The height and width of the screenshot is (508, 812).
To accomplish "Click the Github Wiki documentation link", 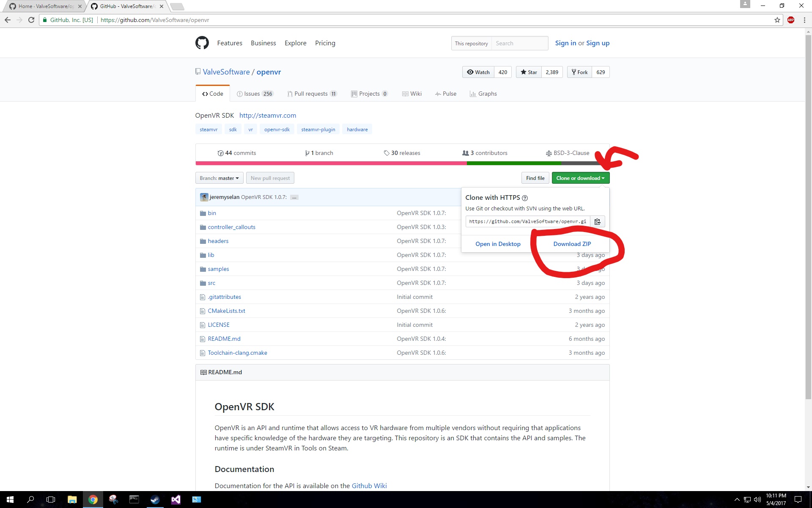I will (x=369, y=486).
